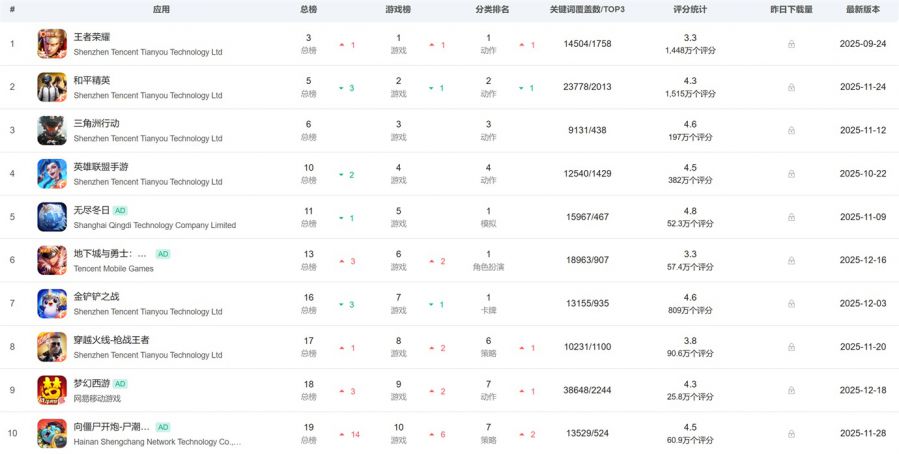This screenshot has width=899, height=454.
Task: Open the 王者荣耀 app icon
Action: [52, 44]
